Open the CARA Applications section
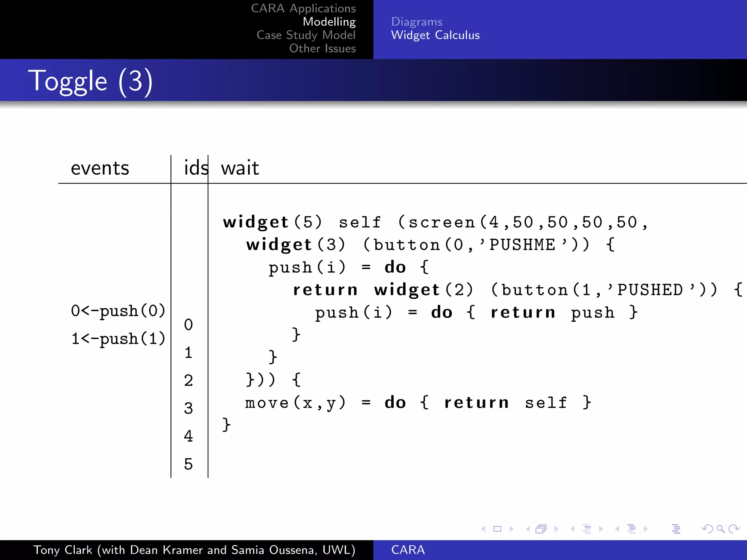The image size is (747, 560). click(x=303, y=8)
